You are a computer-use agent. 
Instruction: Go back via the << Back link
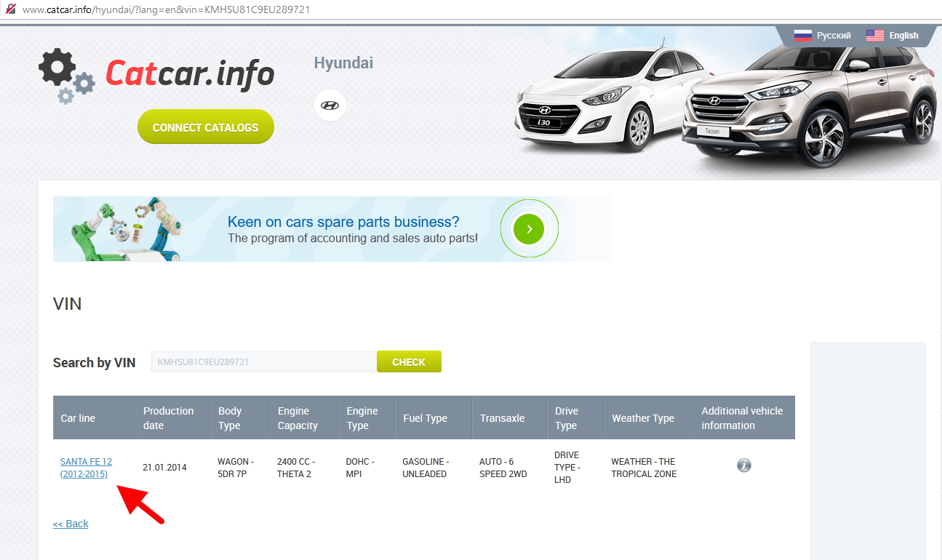pos(71,524)
